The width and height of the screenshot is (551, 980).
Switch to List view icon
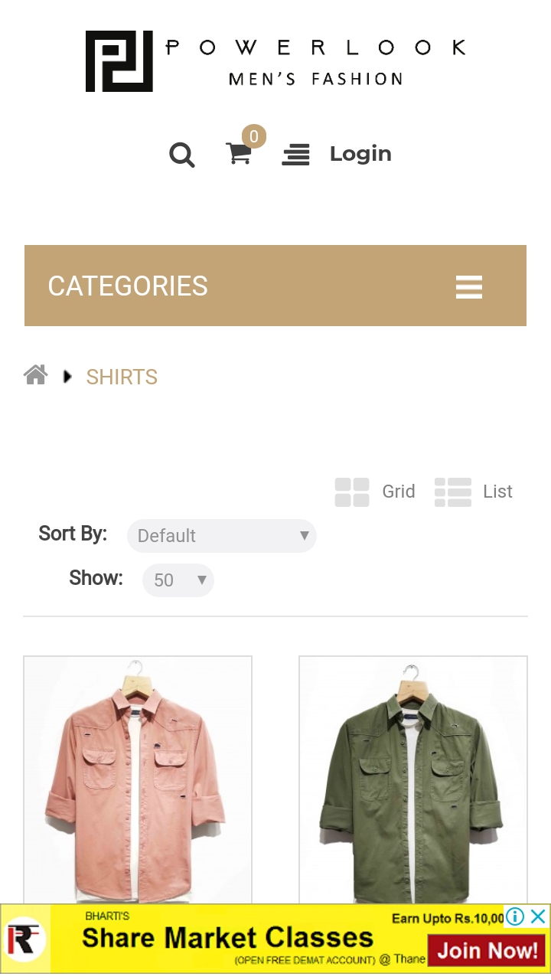click(x=452, y=492)
